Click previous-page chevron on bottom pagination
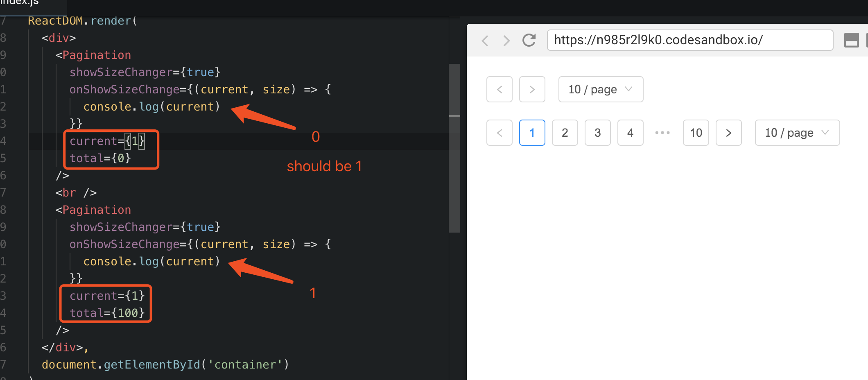The height and width of the screenshot is (380, 868). (x=499, y=133)
